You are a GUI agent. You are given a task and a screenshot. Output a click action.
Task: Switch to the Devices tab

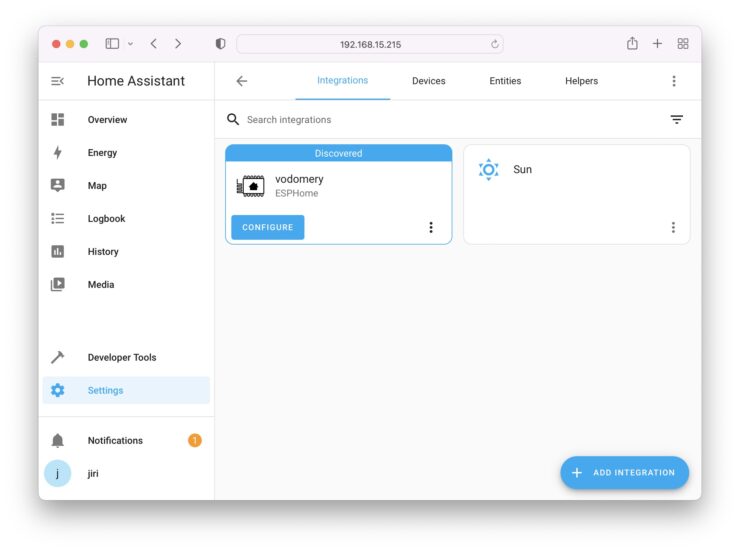tap(429, 81)
